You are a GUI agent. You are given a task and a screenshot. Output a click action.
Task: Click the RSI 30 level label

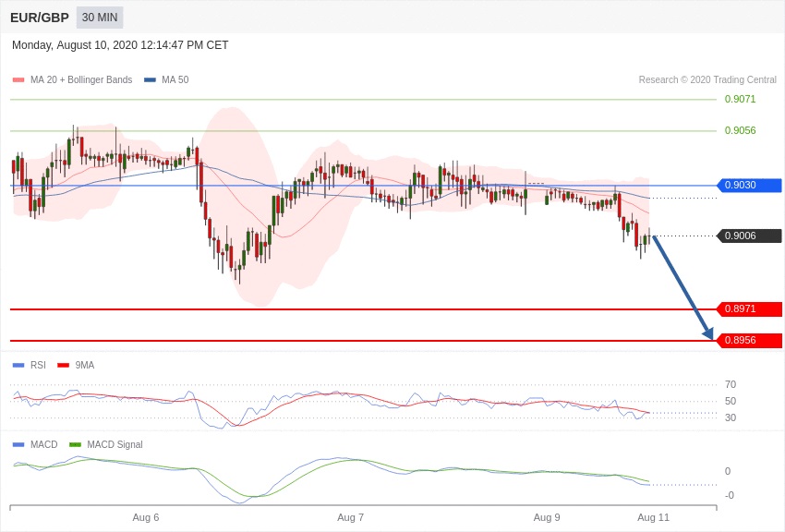(x=731, y=417)
